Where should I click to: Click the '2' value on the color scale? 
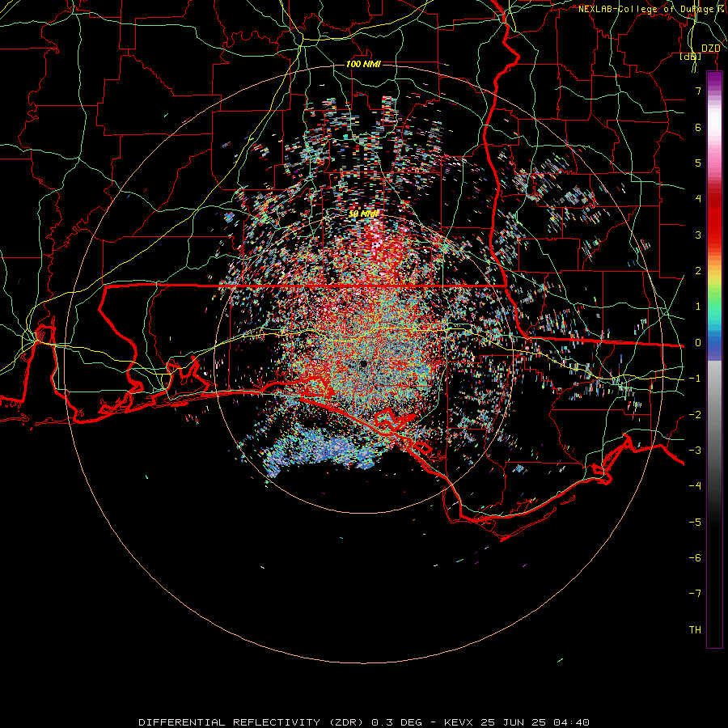tap(698, 271)
